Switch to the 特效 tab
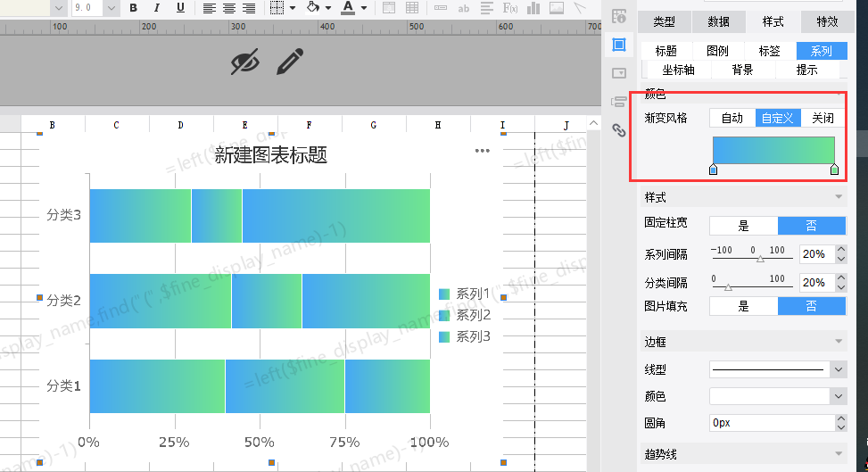 tap(826, 21)
